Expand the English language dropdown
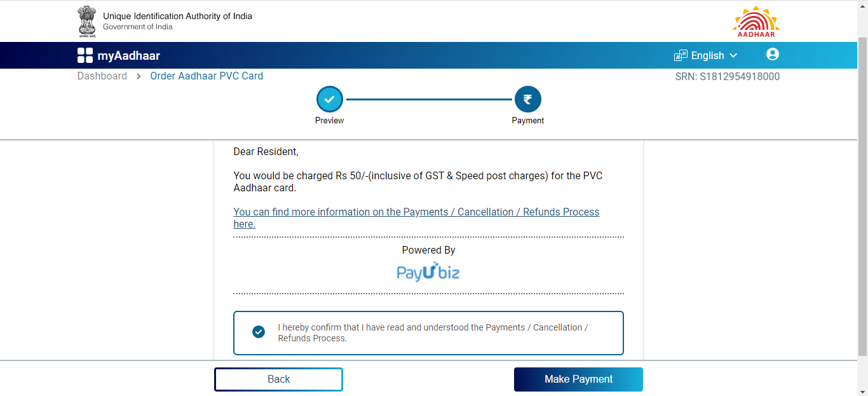The height and width of the screenshot is (396, 868). tap(706, 55)
